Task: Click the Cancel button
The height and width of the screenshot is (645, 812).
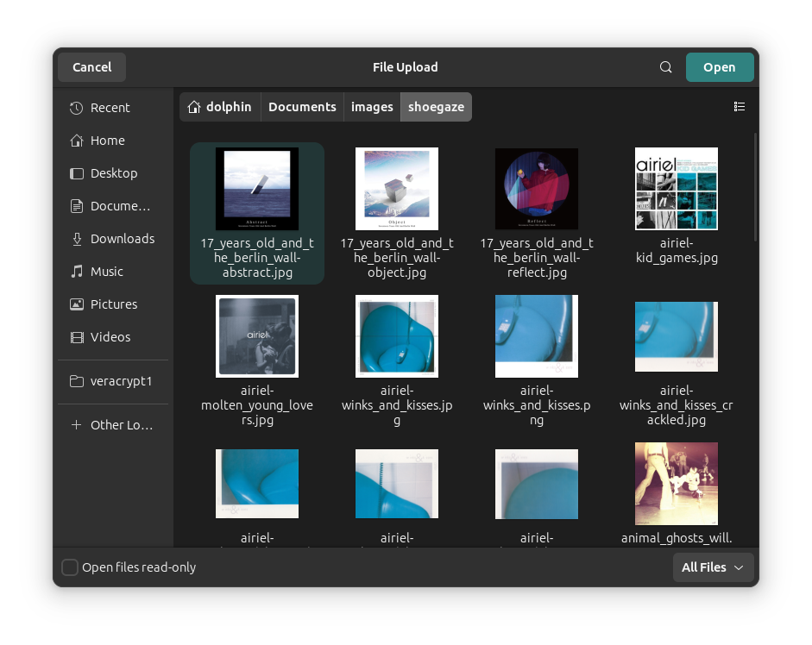Action: click(x=92, y=67)
